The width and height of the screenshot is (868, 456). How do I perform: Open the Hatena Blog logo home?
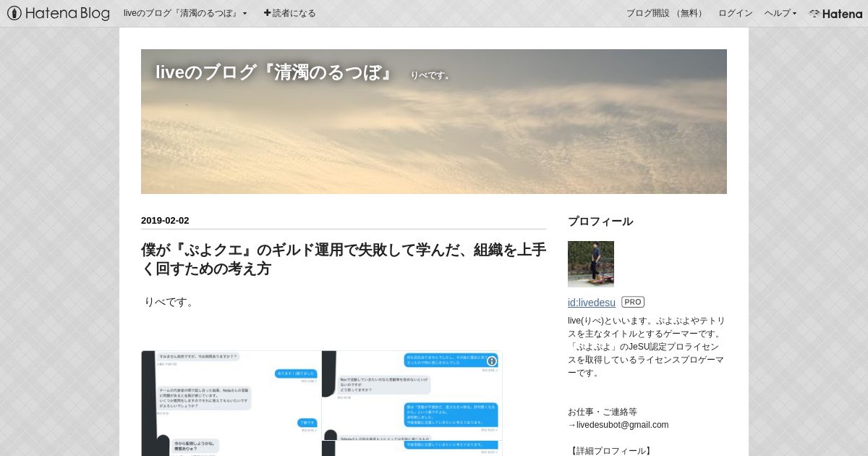58,13
